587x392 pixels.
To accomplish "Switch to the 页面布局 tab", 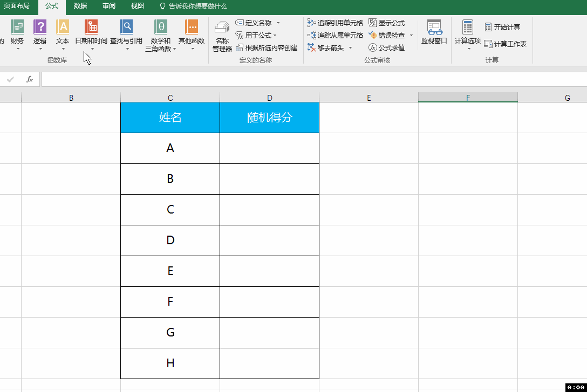I will pos(17,6).
